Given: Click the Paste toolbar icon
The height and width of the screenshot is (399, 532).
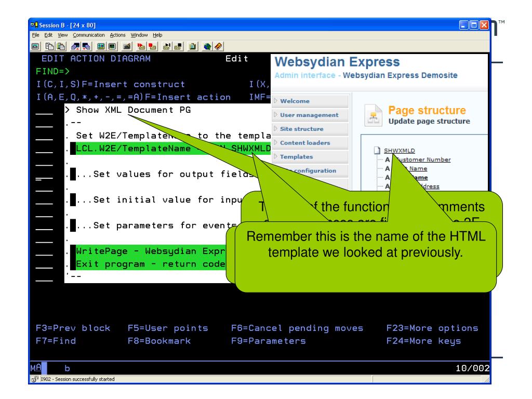Looking at the screenshot, I should 61,46.
